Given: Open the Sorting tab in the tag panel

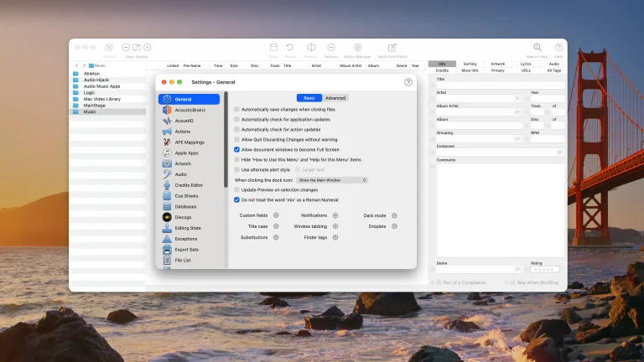Looking at the screenshot, I should (x=470, y=64).
